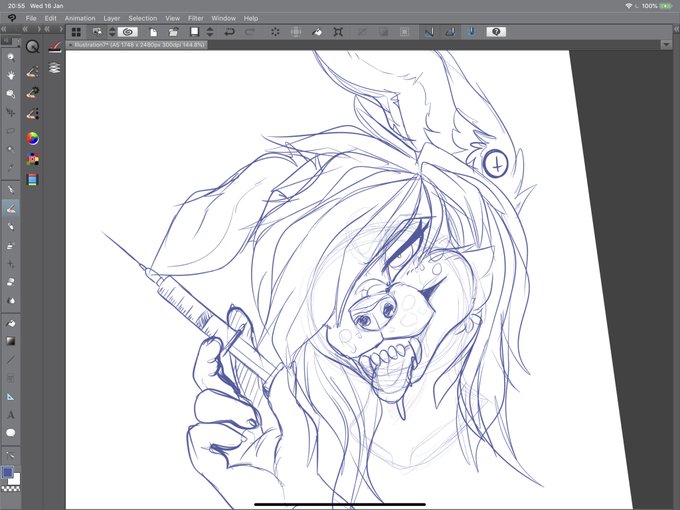The width and height of the screenshot is (680, 510).
Task: Open the Selection menu
Action: (x=143, y=18)
